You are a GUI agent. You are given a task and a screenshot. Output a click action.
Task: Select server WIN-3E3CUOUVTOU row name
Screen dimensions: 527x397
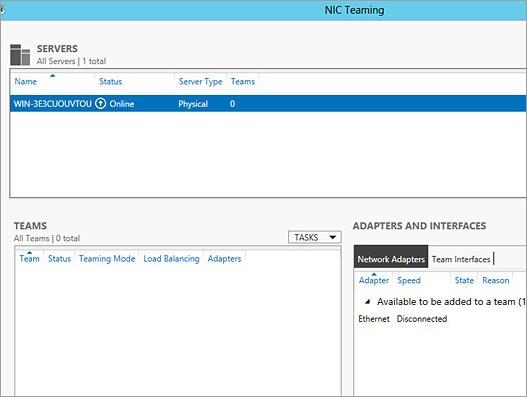coord(52,104)
